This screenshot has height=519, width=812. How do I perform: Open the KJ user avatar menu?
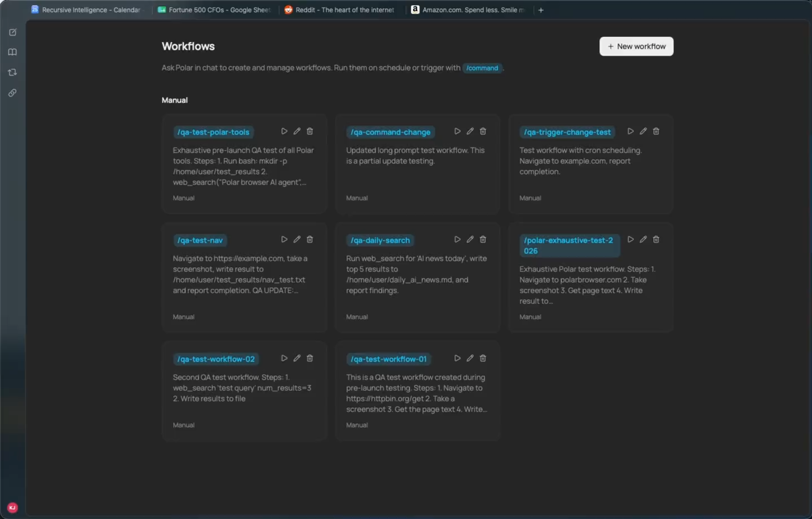pyautogui.click(x=12, y=508)
